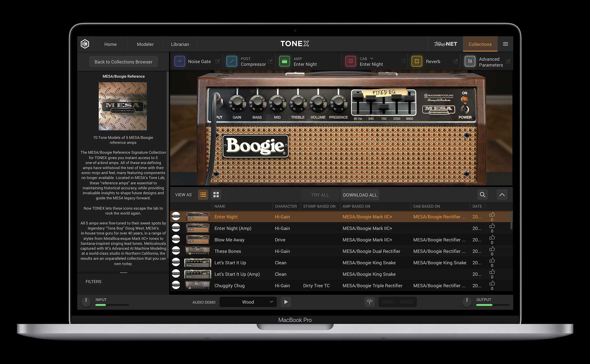This screenshot has height=364, width=590.
Task: Open Noise Gate edit popup icon
Action: coord(218,61)
